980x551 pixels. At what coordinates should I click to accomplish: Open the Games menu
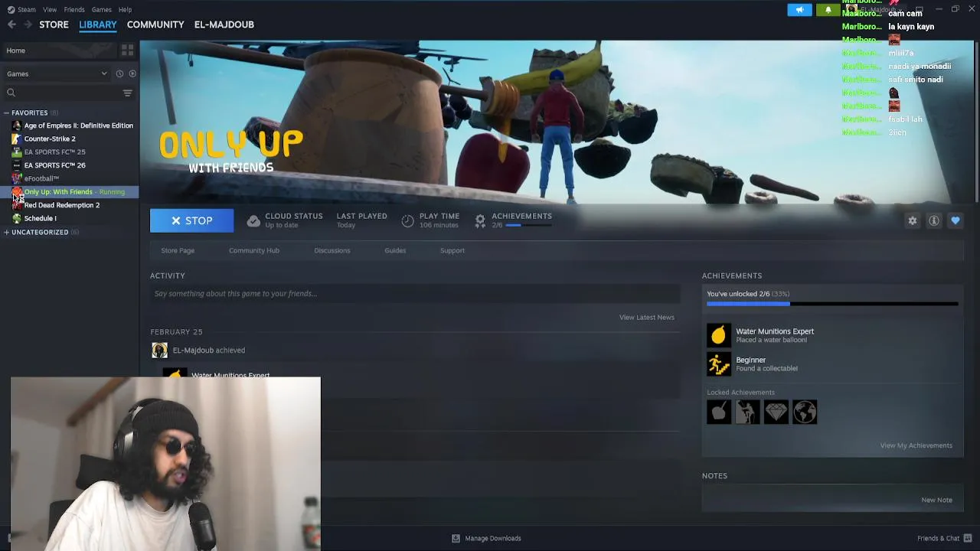tap(101, 9)
